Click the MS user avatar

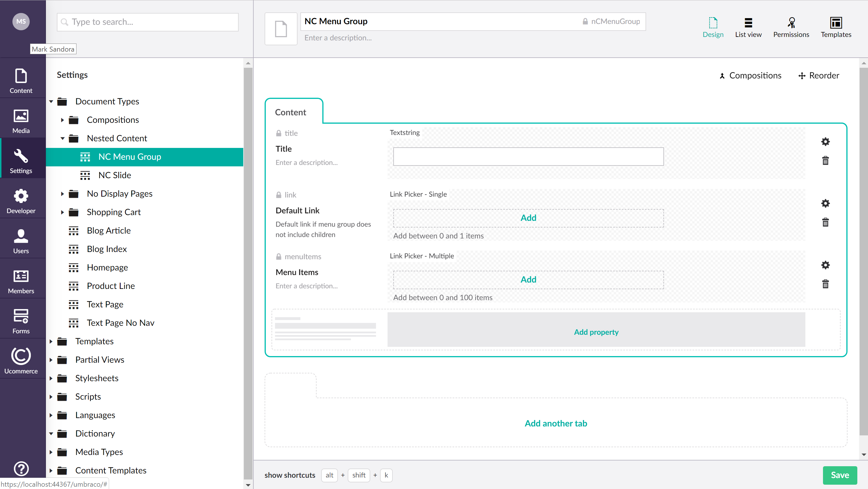(x=21, y=22)
